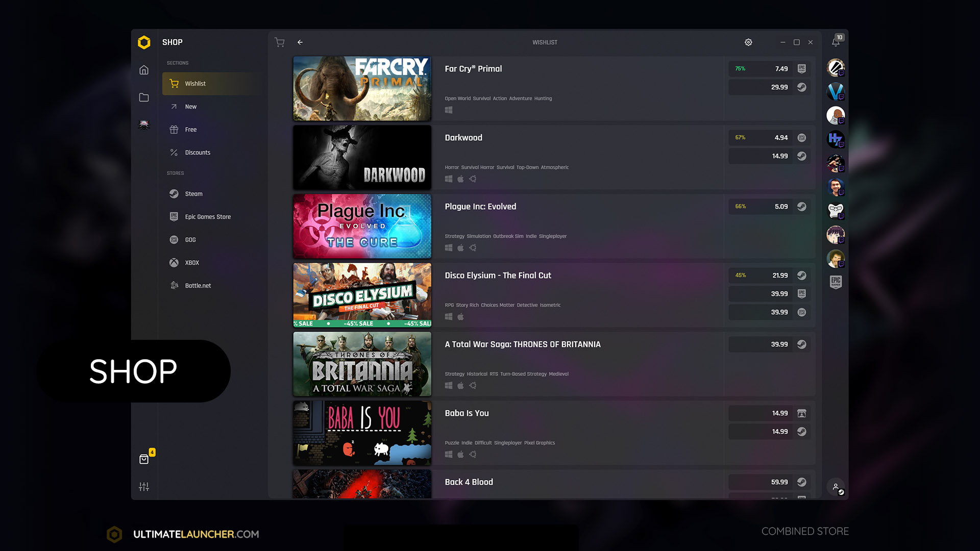Open the Home icon in left rail

tap(144, 70)
